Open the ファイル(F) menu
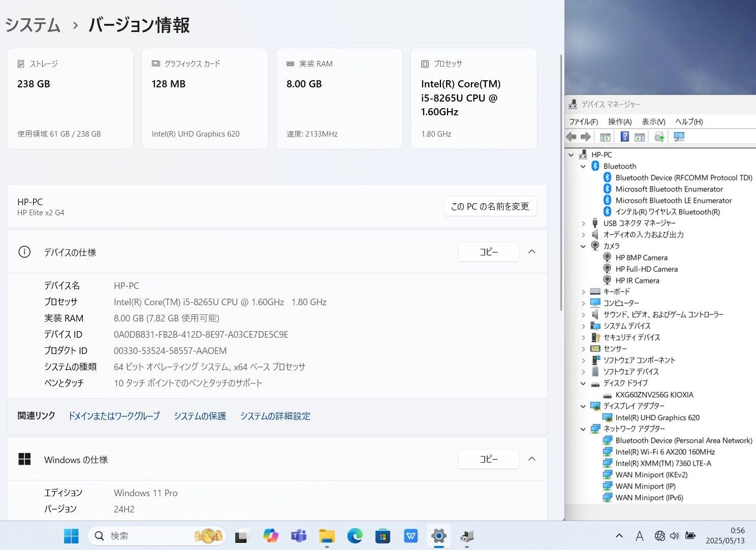756x550 pixels. coord(583,121)
